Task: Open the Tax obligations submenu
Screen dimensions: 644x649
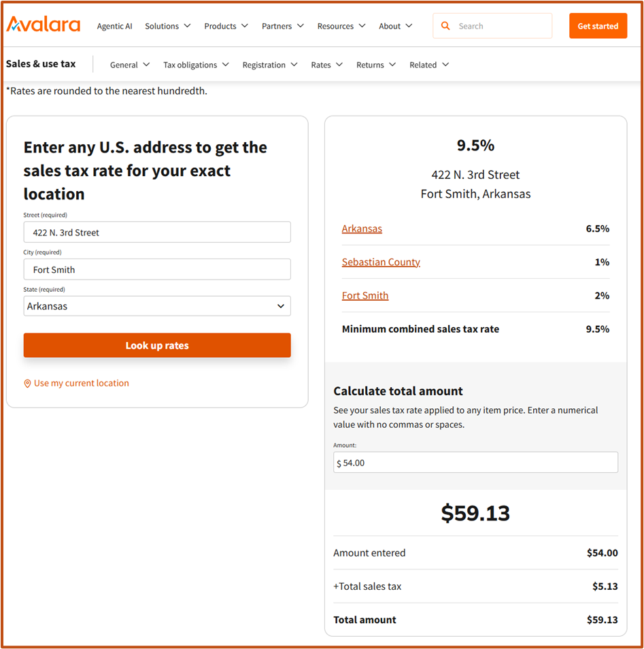Action: pos(196,65)
